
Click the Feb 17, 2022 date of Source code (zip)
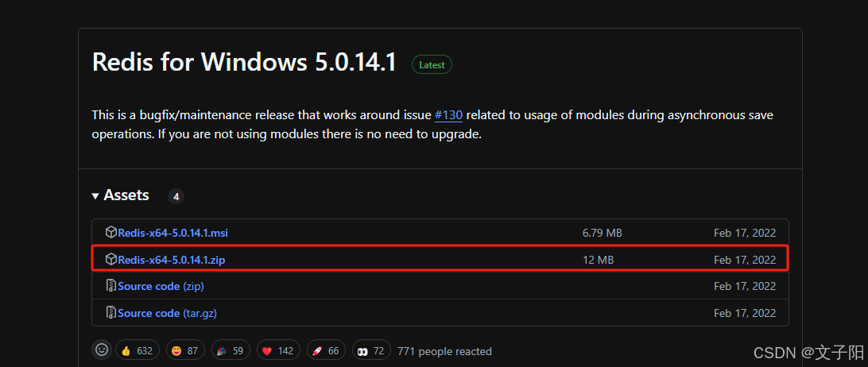coord(745,286)
